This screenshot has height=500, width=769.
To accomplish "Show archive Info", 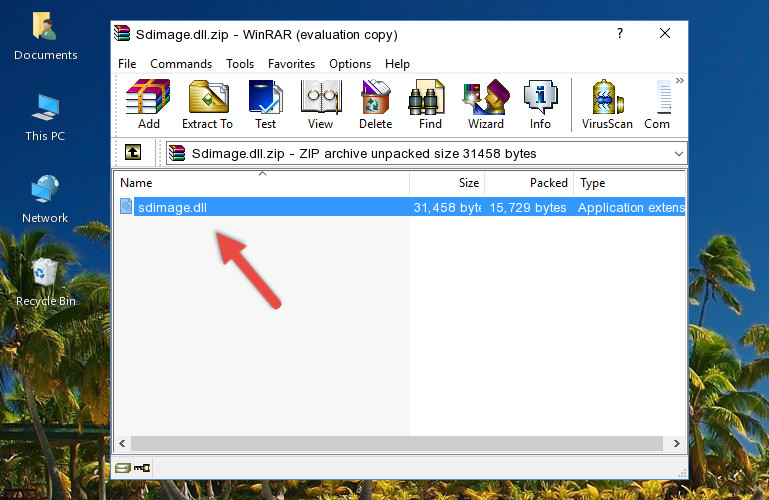I will (540, 104).
